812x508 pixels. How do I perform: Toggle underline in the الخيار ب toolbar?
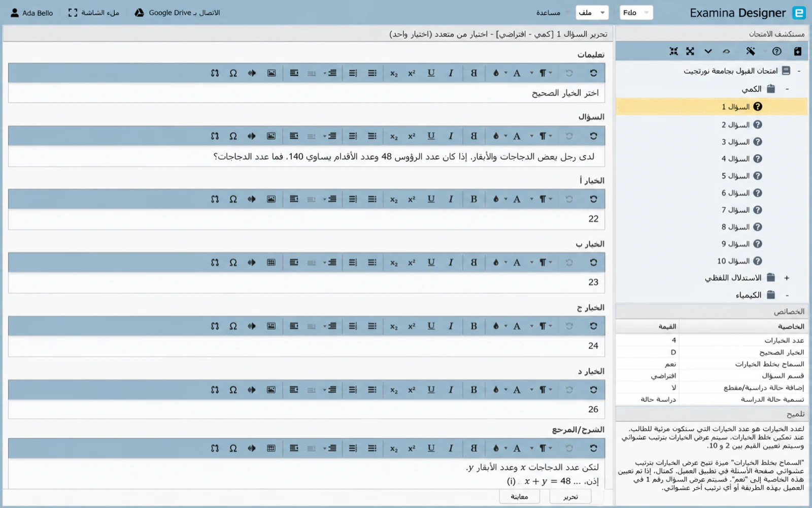tap(431, 263)
